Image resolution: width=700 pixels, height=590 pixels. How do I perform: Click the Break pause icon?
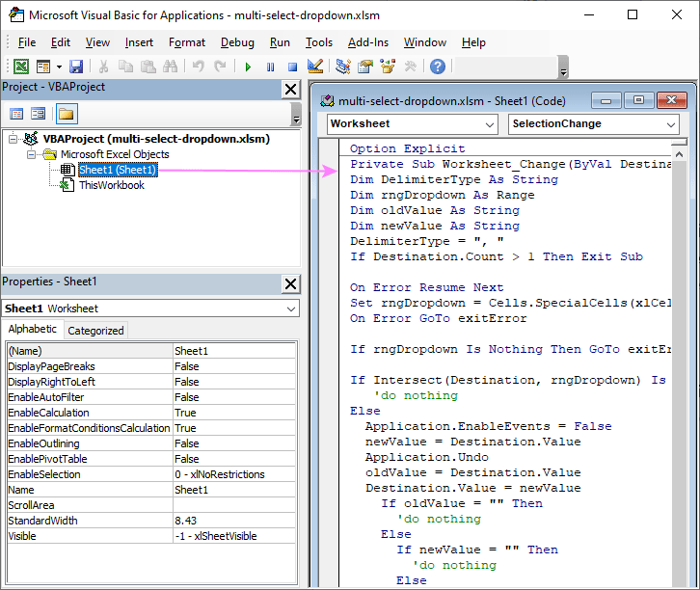[x=271, y=67]
